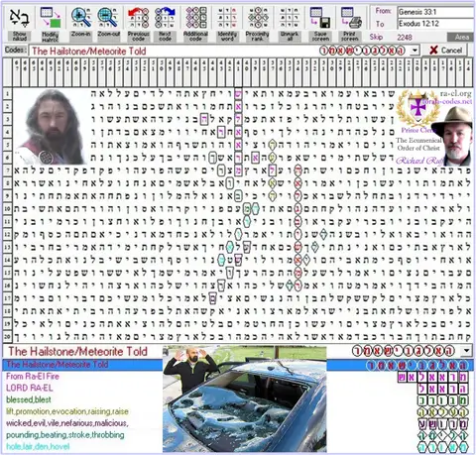Click the smashed car hailstone photo
Screen dimensions: 476x455
(x=245, y=398)
